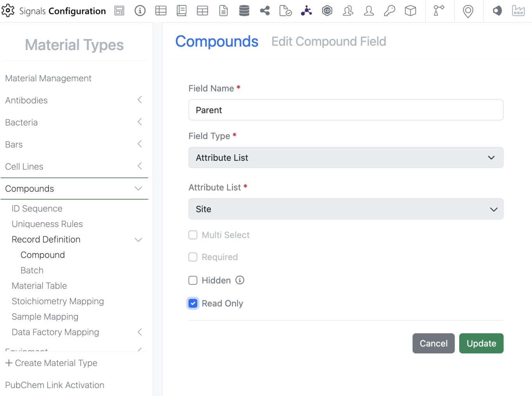Open the workflow nodes diagram icon

tap(439, 11)
